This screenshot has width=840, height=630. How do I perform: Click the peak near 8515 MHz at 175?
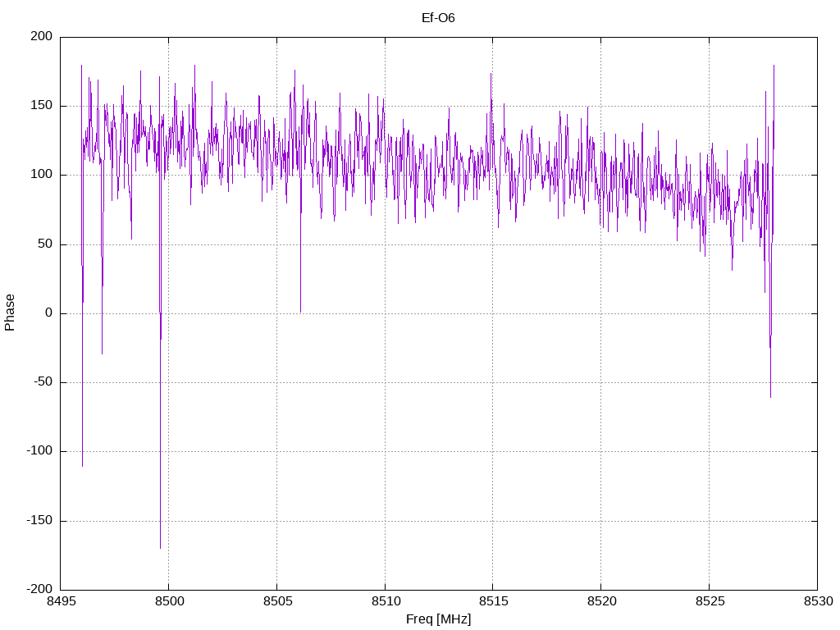click(x=491, y=74)
